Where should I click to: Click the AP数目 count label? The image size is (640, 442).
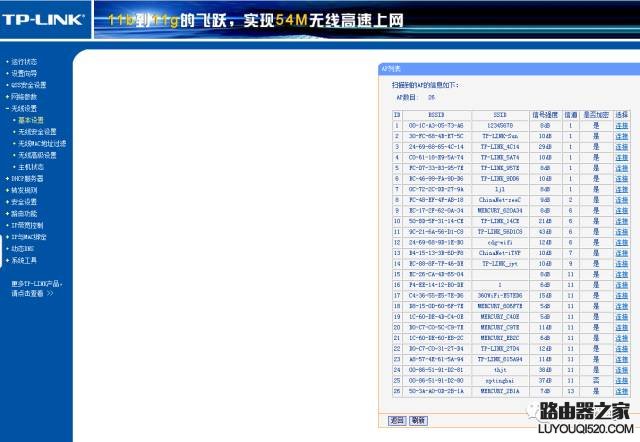pyautogui.click(x=407, y=98)
